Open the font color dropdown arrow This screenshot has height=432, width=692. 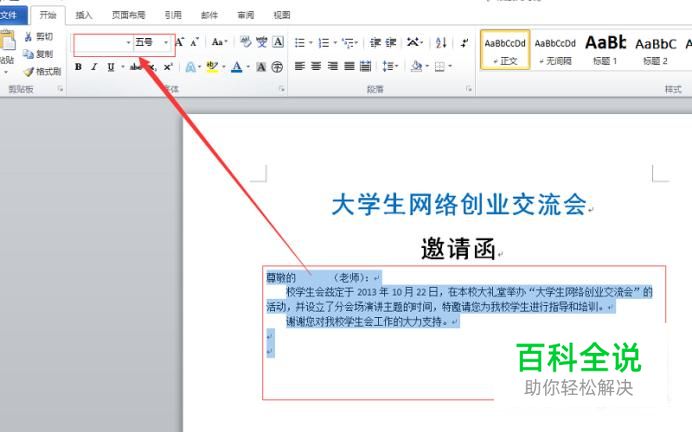click(x=248, y=68)
